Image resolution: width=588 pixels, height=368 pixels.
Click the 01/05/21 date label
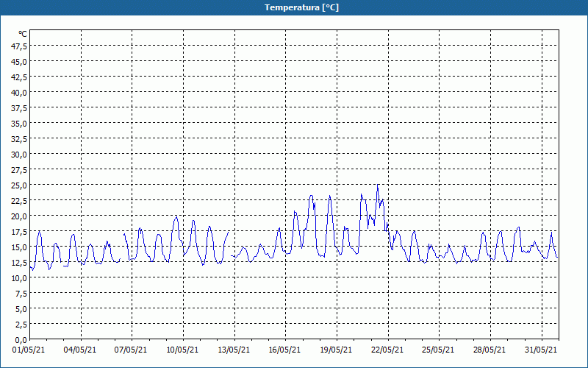[x=29, y=350]
